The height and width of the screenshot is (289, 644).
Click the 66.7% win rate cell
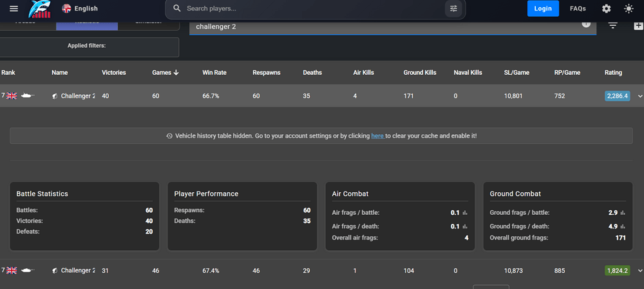(x=211, y=96)
